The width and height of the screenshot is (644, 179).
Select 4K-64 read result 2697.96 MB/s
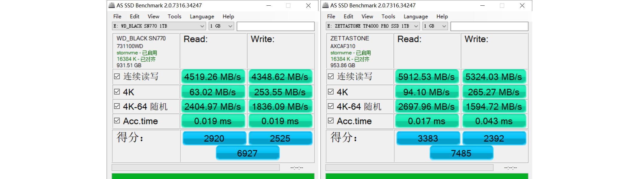pyautogui.click(x=427, y=107)
